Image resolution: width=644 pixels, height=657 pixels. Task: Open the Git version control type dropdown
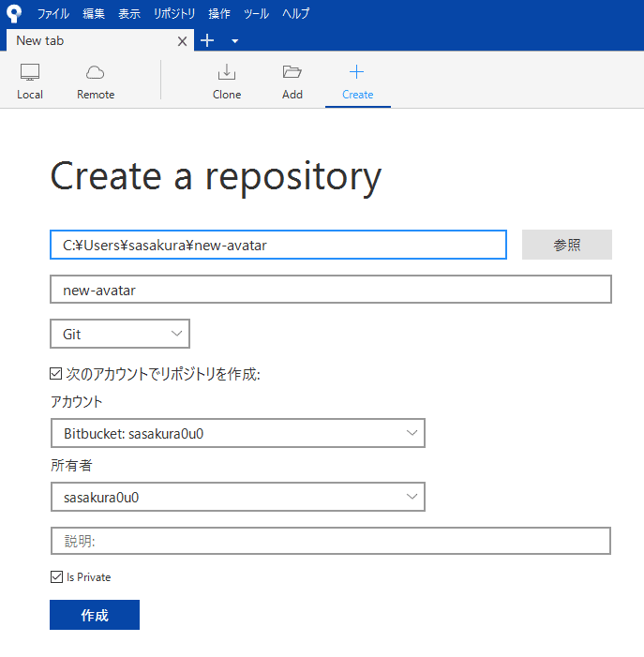point(120,334)
